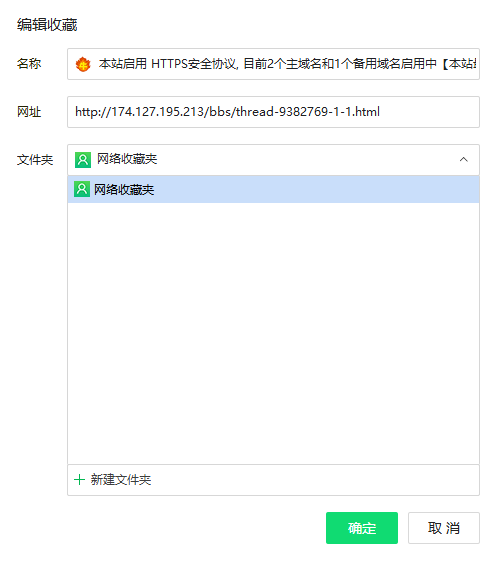This screenshot has height=571, width=501.
Task: Open the 文件夹 combo box showing 网络收藏夹
Action: click(273, 160)
